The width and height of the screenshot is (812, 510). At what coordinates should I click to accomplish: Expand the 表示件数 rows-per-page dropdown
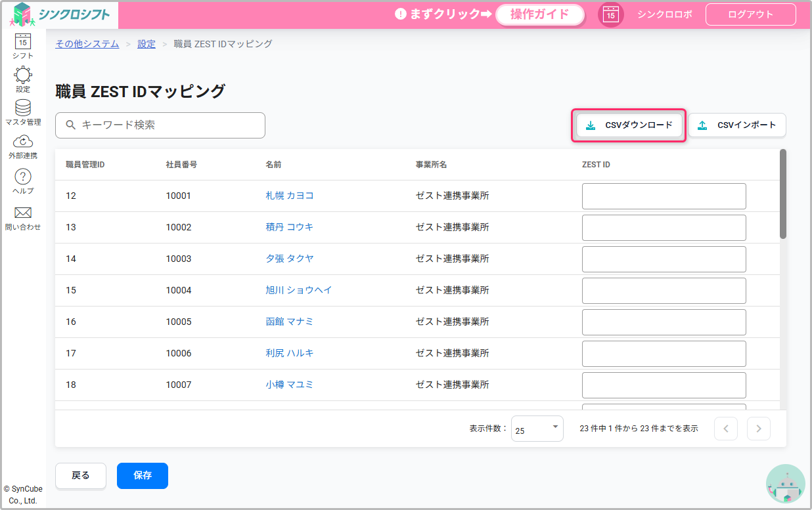pyautogui.click(x=537, y=429)
